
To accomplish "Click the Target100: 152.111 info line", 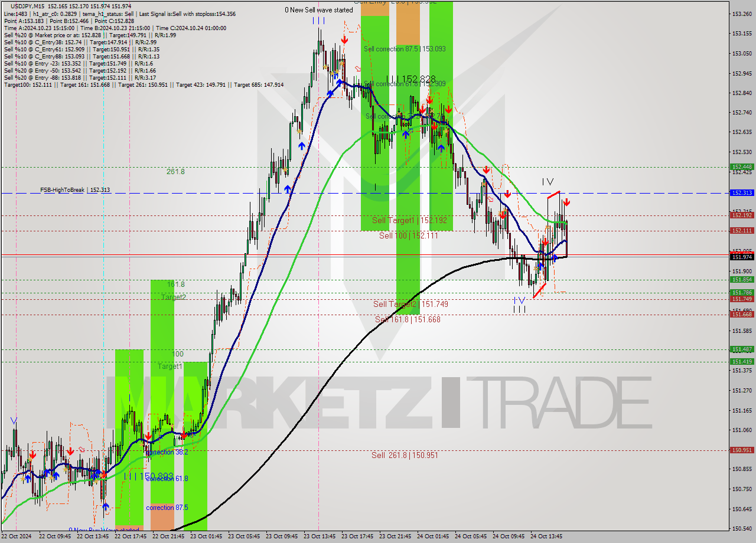I will tap(144, 85).
